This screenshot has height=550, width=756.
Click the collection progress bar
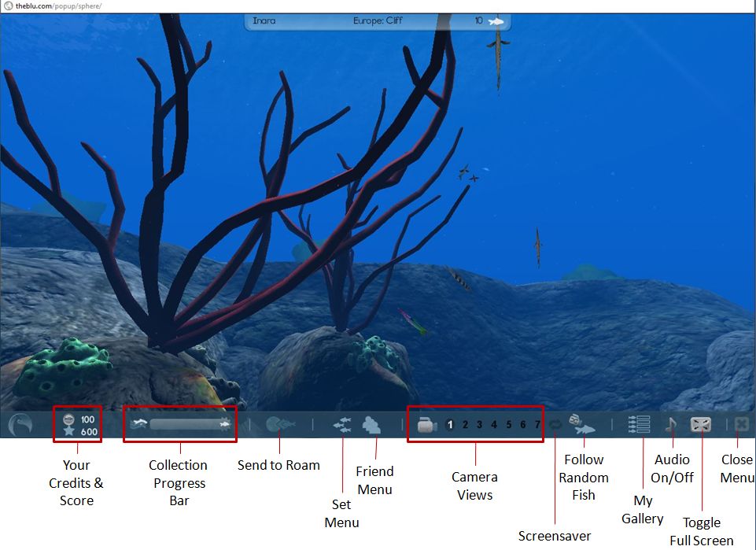tap(187, 425)
